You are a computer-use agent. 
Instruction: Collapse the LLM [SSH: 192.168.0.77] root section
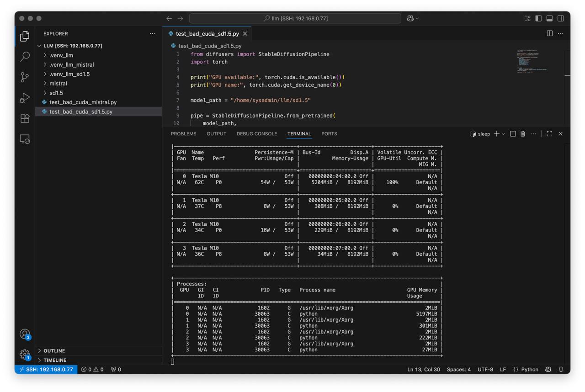pos(98,46)
